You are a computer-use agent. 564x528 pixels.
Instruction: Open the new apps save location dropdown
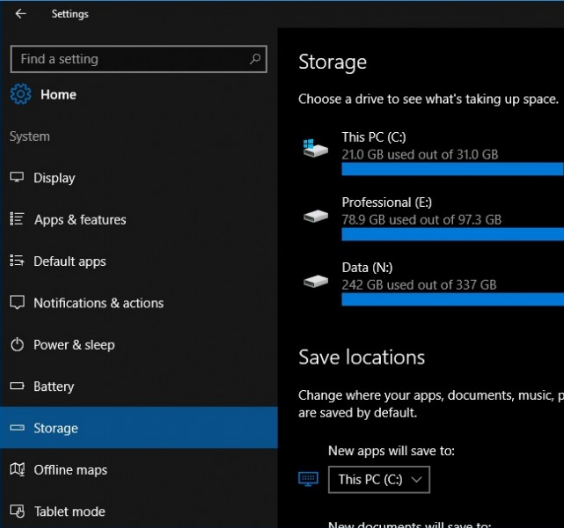click(379, 479)
